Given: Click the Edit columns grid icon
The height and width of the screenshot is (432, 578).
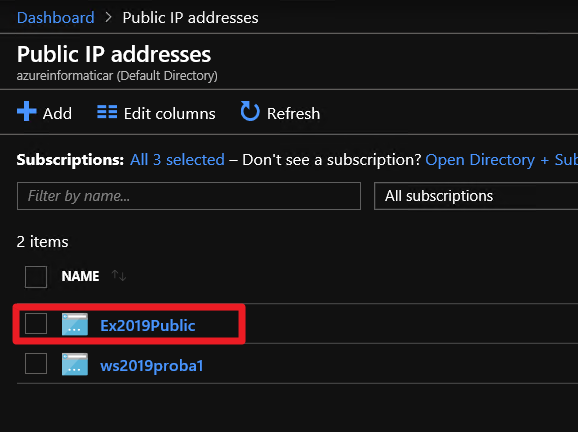Looking at the screenshot, I should point(107,112).
